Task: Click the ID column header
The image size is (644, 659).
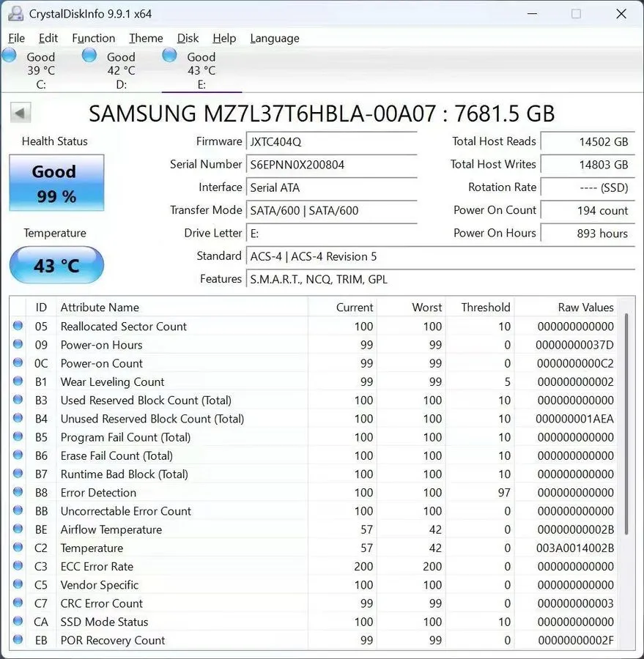Action: (x=41, y=308)
